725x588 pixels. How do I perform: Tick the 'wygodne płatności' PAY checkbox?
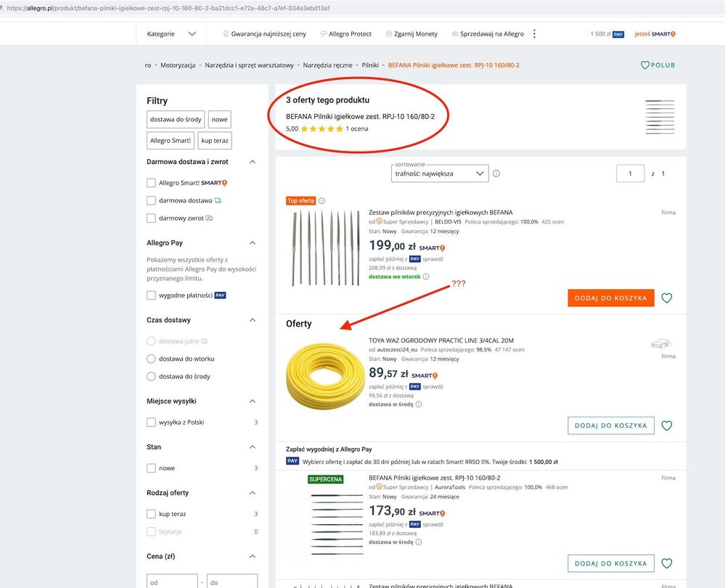pos(151,295)
